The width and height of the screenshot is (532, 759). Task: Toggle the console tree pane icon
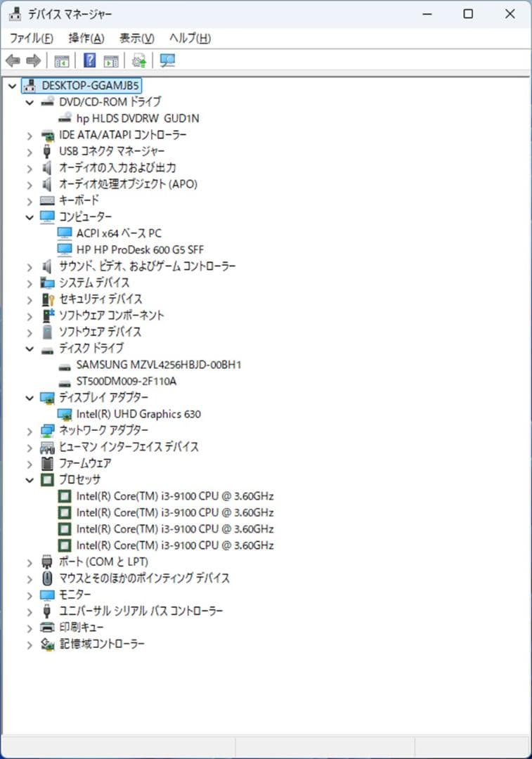click(x=61, y=61)
